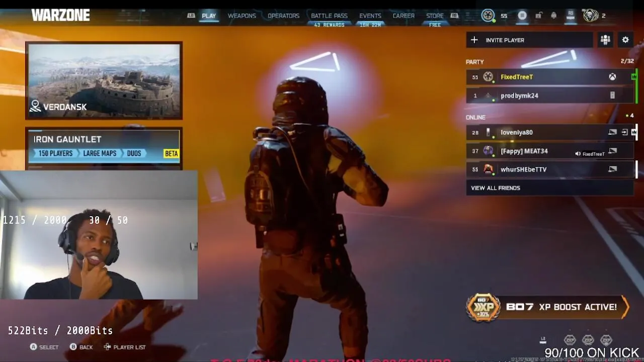Click the LARGE MAPS tag
Viewport: 644px width, 362px height.
[x=99, y=153]
